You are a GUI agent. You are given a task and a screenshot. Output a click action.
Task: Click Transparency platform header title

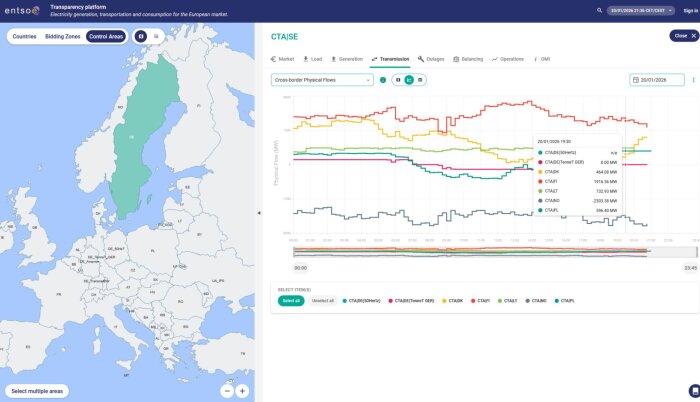tap(78, 7)
